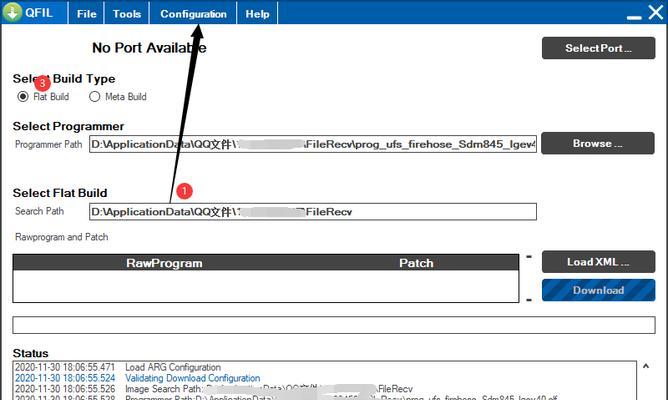668x400 pixels.
Task: Click upper minus button beside RawProgram table
Action: [x=529, y=256]
